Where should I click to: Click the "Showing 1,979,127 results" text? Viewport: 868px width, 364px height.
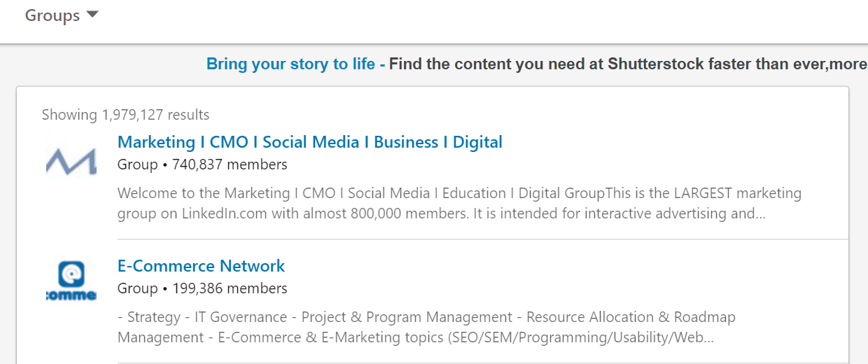click(125, 115)
